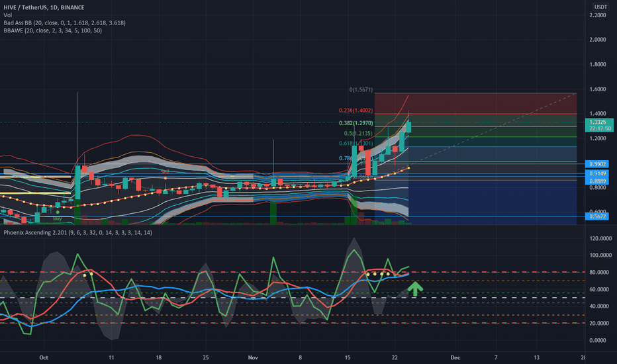The width and height of the screenshot is (617, 364).
Task: Click the 22 date label on time axis
Action: pyautogui.click(x=395, y=357)
